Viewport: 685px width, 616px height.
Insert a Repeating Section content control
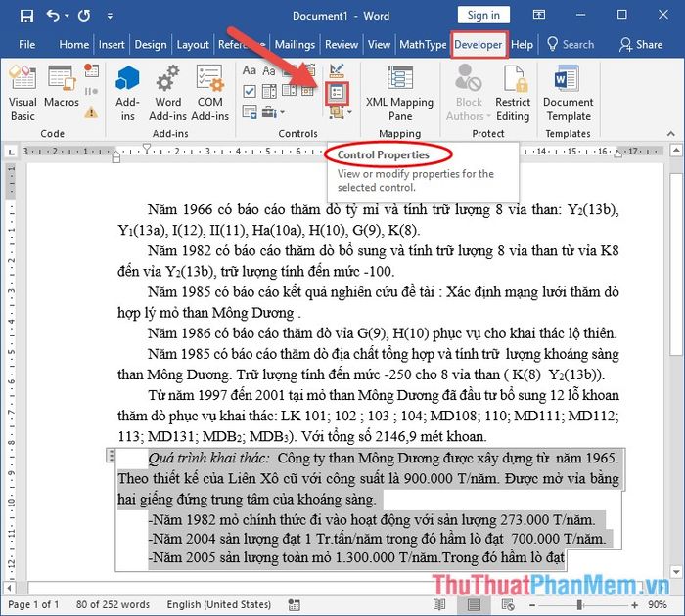tap(249, 112)
